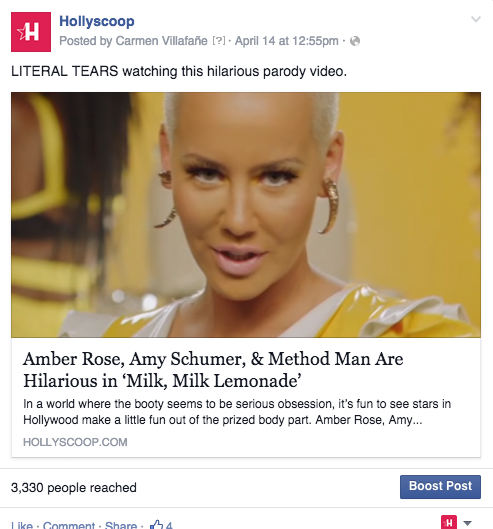Screen dimensions: 493x529
Task: Open the Hollyscoop page name link
Action: point(97,21)
